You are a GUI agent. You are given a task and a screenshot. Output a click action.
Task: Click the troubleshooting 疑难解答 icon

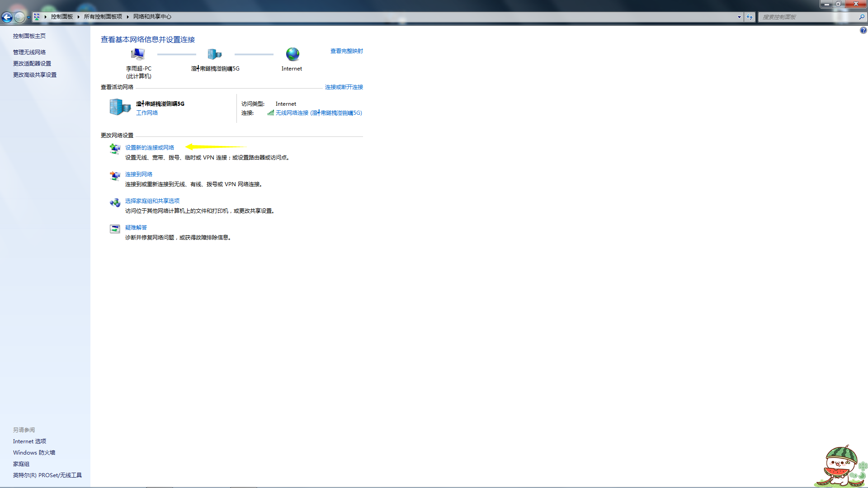(x=115, y=229)
